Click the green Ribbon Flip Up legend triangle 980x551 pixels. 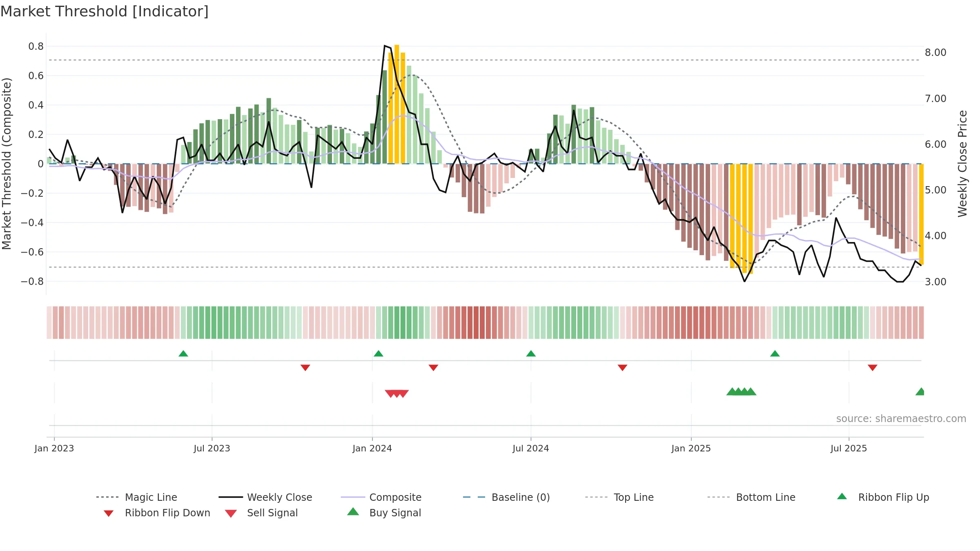coord(842,496)
